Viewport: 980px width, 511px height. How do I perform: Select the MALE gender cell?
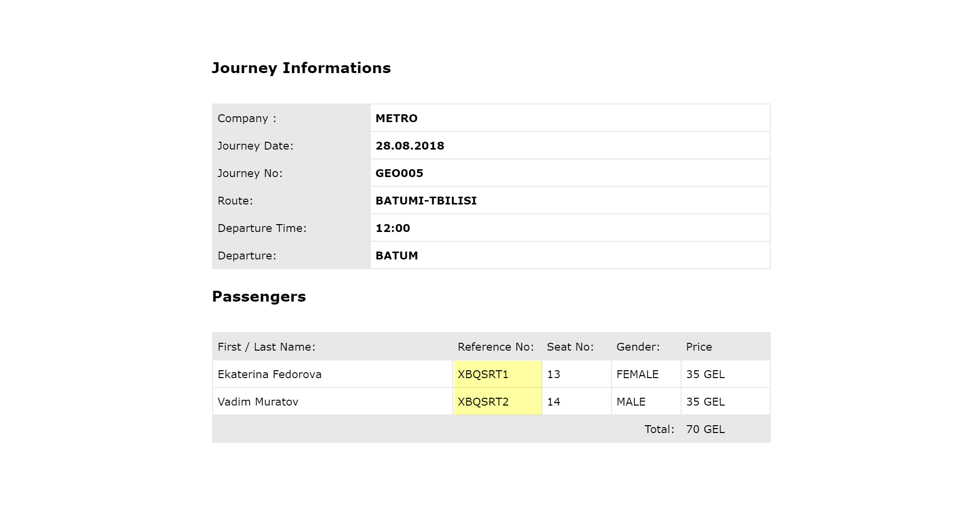(x=646, y=402)
